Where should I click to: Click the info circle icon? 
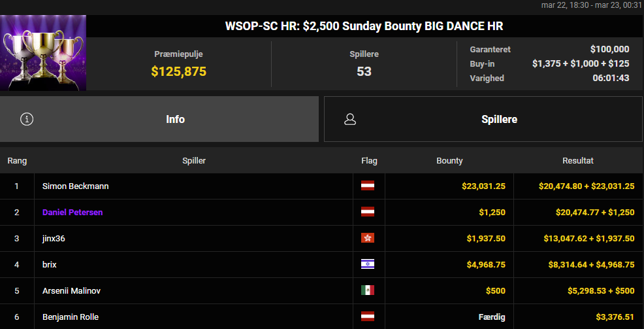27,119
